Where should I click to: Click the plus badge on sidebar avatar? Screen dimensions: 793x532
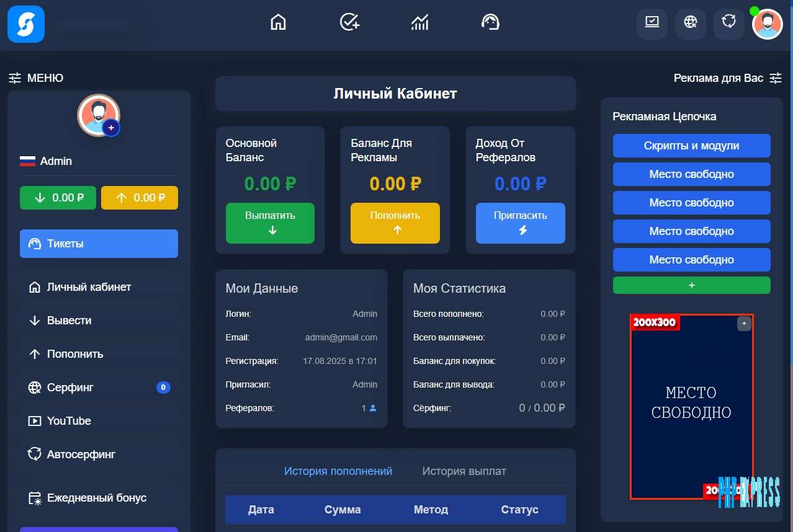click(x=111, y=128)
